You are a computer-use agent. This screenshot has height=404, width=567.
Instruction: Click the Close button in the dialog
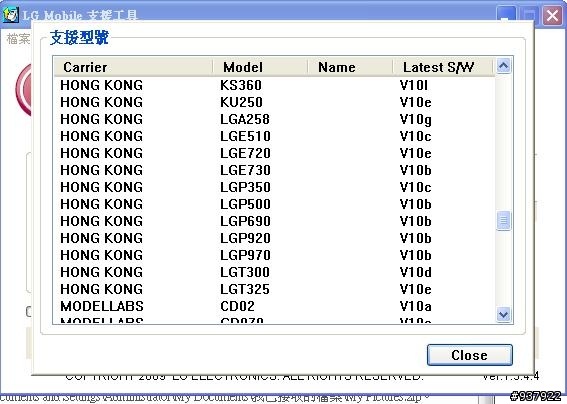tap(469, 355)
